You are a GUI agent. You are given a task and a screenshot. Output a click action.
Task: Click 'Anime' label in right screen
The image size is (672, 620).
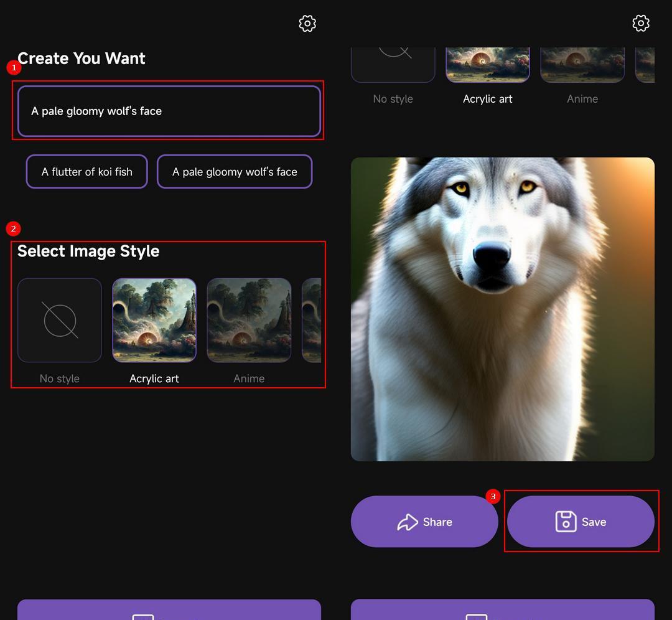tap(582, 99)
